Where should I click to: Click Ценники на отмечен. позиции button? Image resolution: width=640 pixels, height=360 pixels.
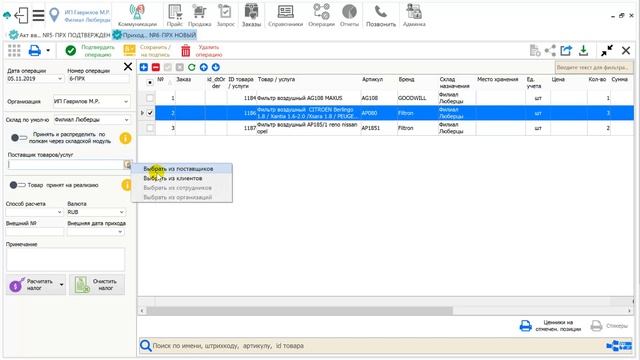click(x=551, y=326)
